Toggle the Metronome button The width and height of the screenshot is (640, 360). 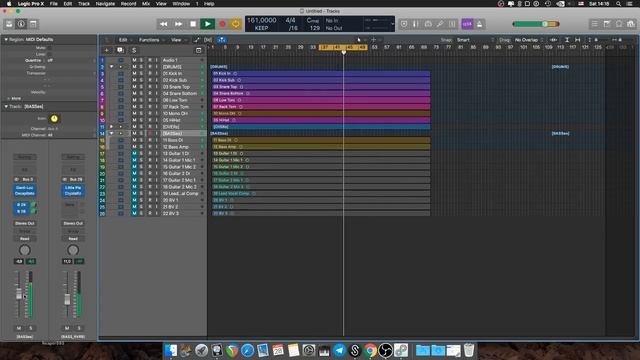[480, 24]
